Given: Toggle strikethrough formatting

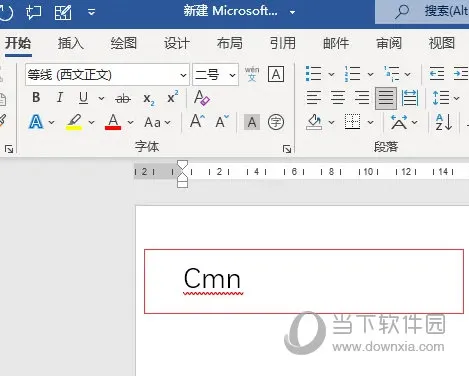Looking at the screenshot, I should click(x=123, y=98).
